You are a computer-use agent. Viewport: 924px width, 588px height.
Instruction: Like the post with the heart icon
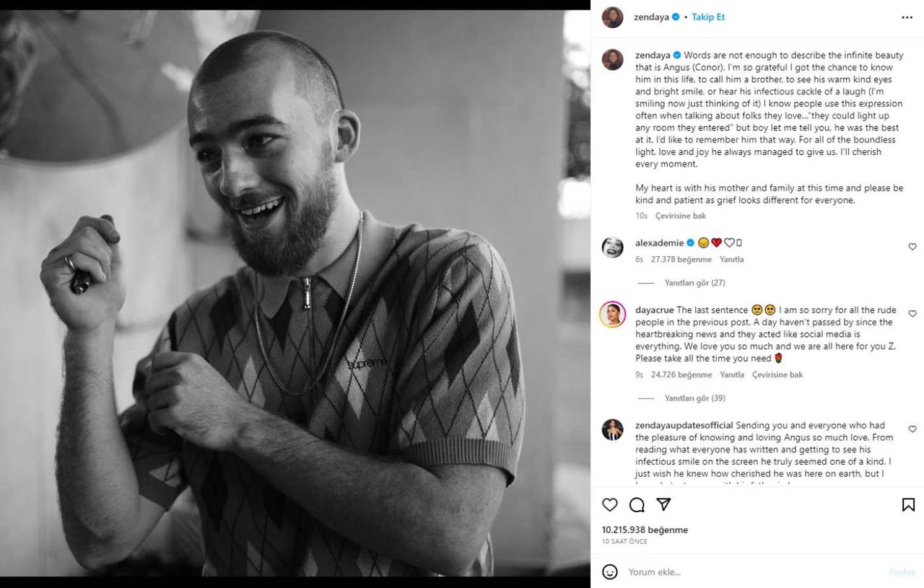[x=610, y=505]
